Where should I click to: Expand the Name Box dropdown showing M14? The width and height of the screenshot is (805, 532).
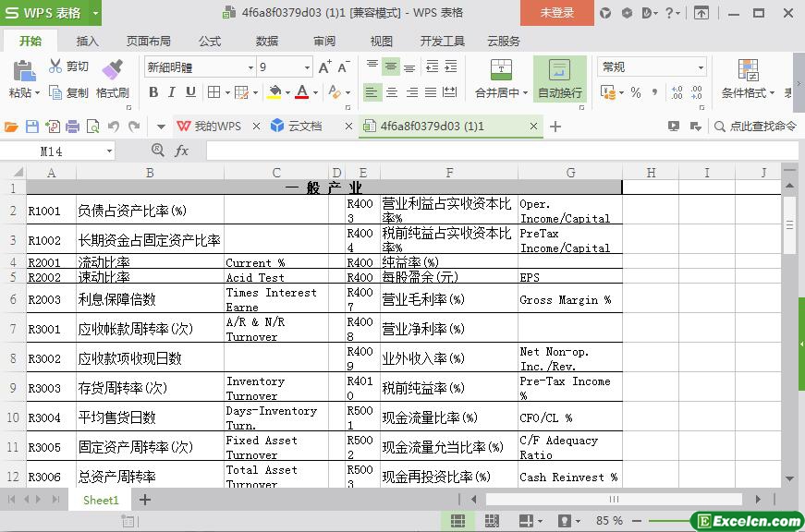109,151
